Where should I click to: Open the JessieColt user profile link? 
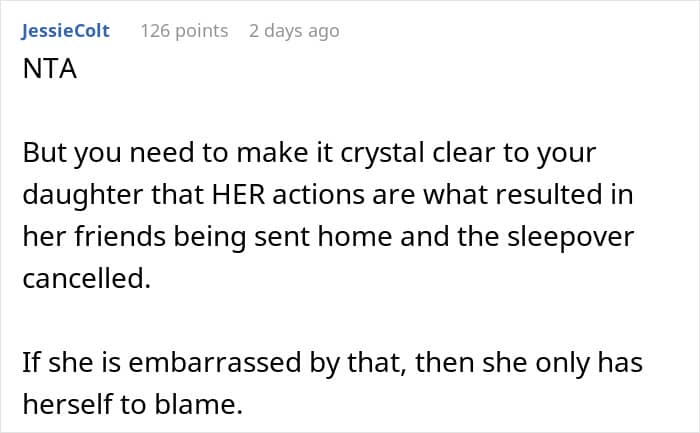[x=65, y=31]
